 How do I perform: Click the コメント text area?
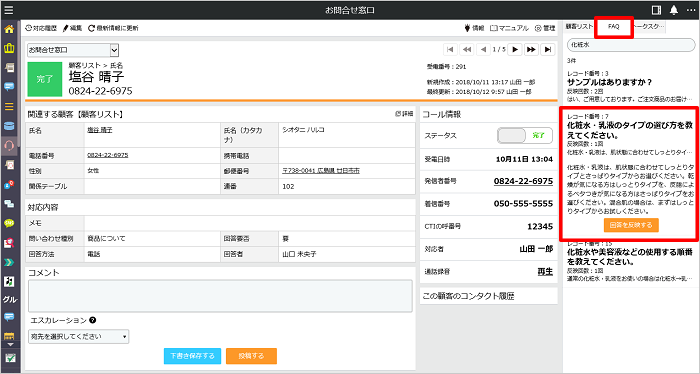point(220,295)
